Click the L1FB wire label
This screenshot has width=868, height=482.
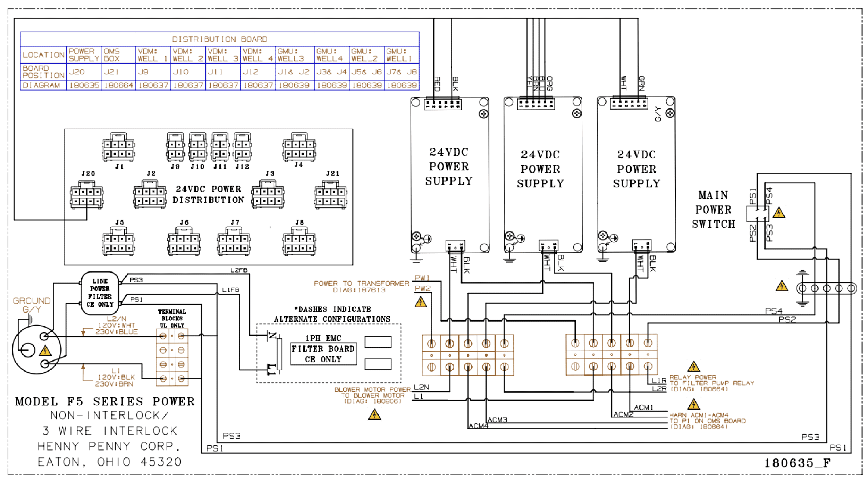pos(231,290)
